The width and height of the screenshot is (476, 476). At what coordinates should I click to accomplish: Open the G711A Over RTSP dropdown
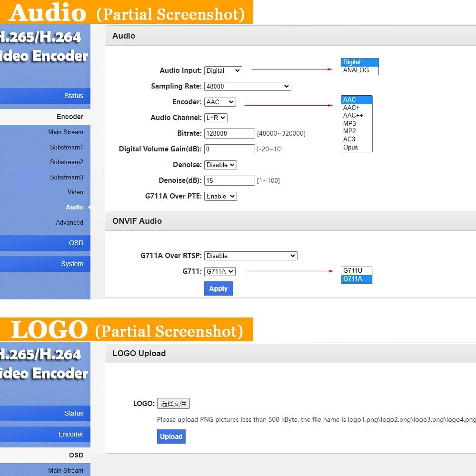250,256
